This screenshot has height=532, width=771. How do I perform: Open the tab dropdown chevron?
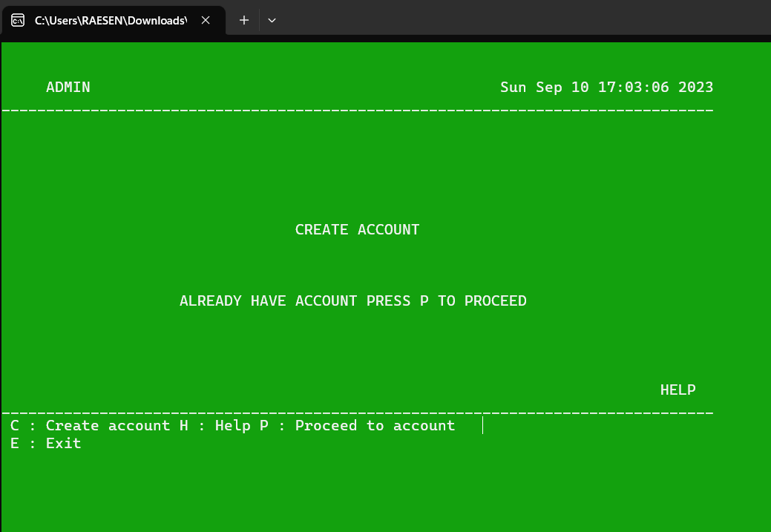[x=272, y=20]
